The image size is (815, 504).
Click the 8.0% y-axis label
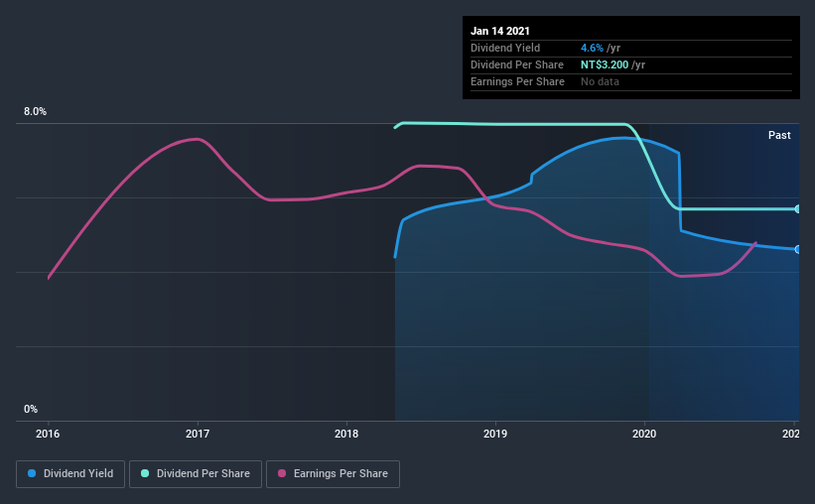[35, 112]
